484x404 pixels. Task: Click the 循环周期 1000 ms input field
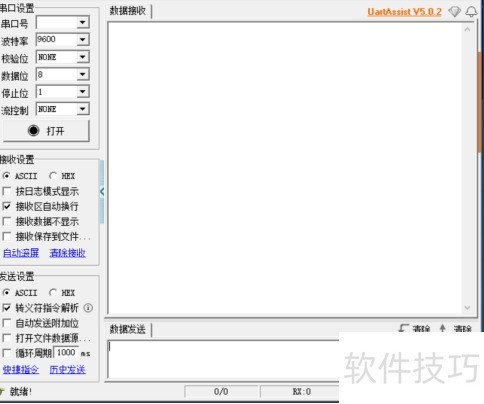66,353
